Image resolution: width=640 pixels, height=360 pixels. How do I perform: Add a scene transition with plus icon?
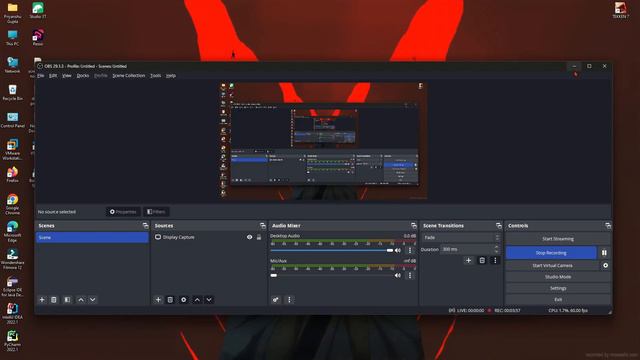coord(469,260)
